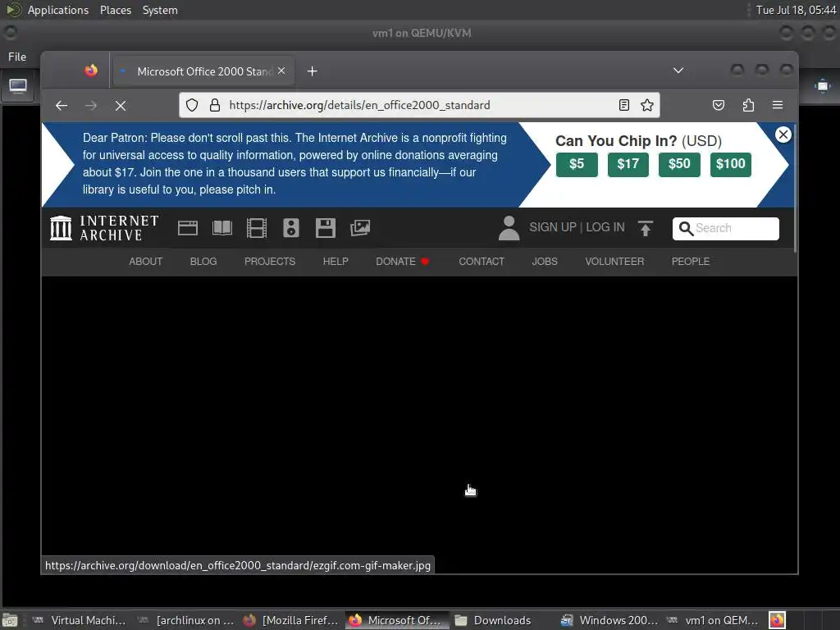The image size is (840, 630).
Task: Open the JOBS menu link
Action: tap(545, 262)
